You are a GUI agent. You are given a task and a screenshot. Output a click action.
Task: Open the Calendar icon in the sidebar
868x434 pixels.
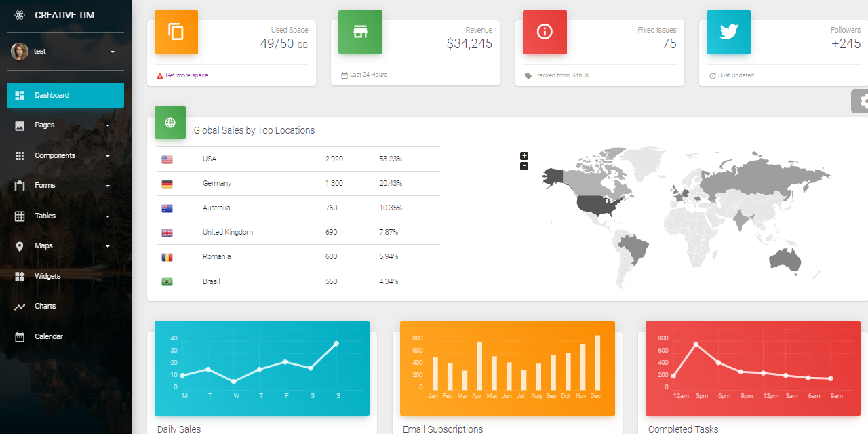pyautogui.click(x=20, y=336)
